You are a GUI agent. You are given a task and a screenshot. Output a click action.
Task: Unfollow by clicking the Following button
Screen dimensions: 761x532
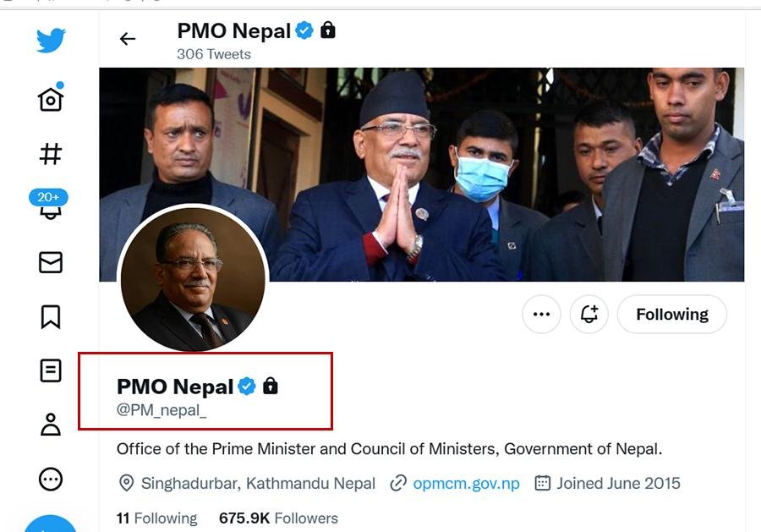point(671,314)
